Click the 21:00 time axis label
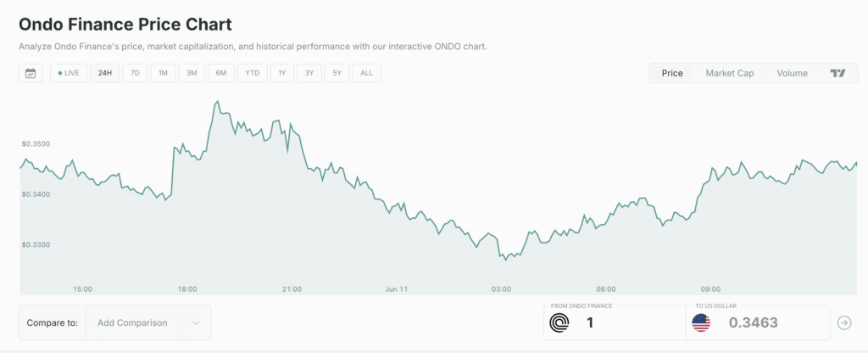868x353 pixels. click(292, 289)
